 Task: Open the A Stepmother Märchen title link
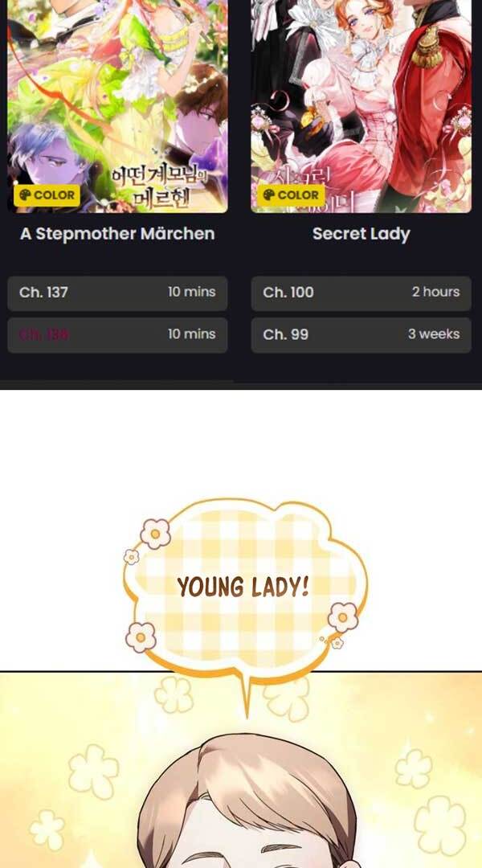pos(117,234)
